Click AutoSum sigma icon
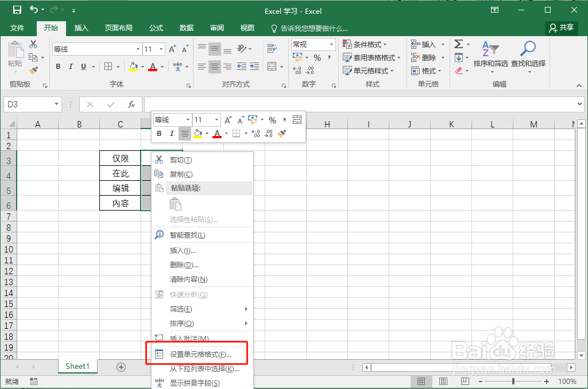Screen dimensions: 588x389 point(458,44)
